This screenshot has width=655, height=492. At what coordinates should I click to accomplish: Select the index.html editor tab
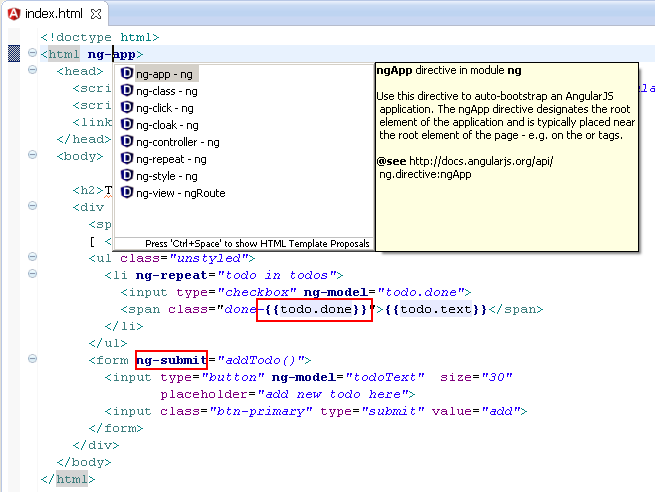[54, 14]
